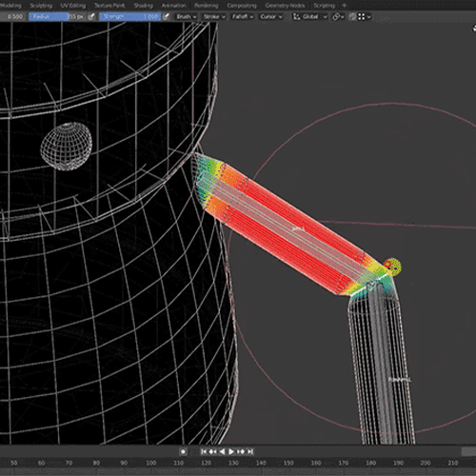Open the Stroke dropdown

tap(214, 16)
